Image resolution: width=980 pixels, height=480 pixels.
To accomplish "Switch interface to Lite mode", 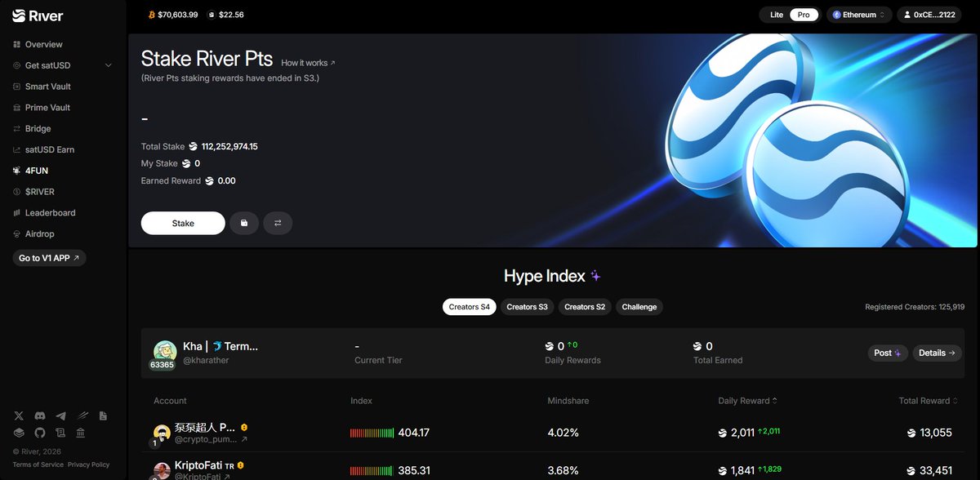I will pyautogui.click(x=776, y=14).
